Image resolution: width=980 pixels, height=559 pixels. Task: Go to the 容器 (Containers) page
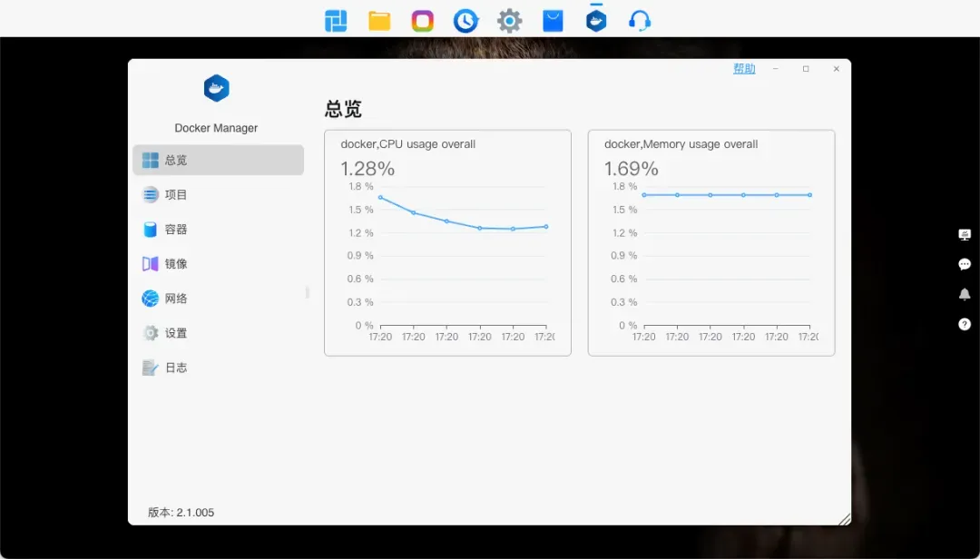[175, 230]
